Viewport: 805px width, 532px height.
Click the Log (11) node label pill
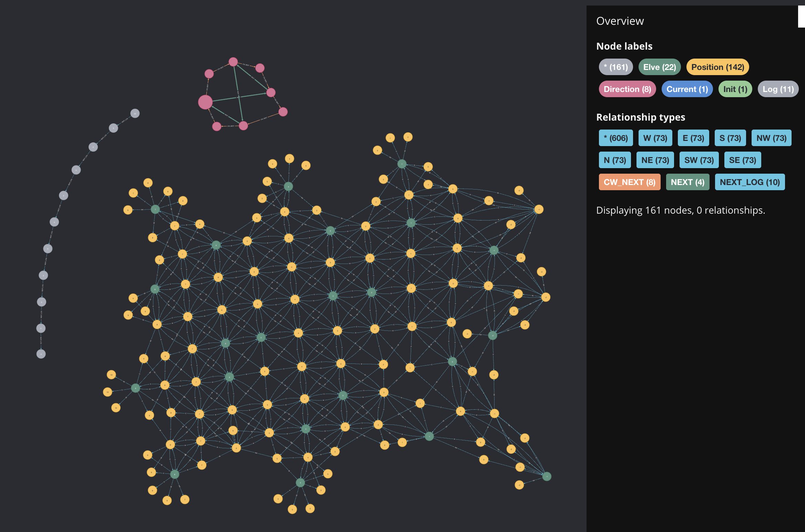(778, 89)
